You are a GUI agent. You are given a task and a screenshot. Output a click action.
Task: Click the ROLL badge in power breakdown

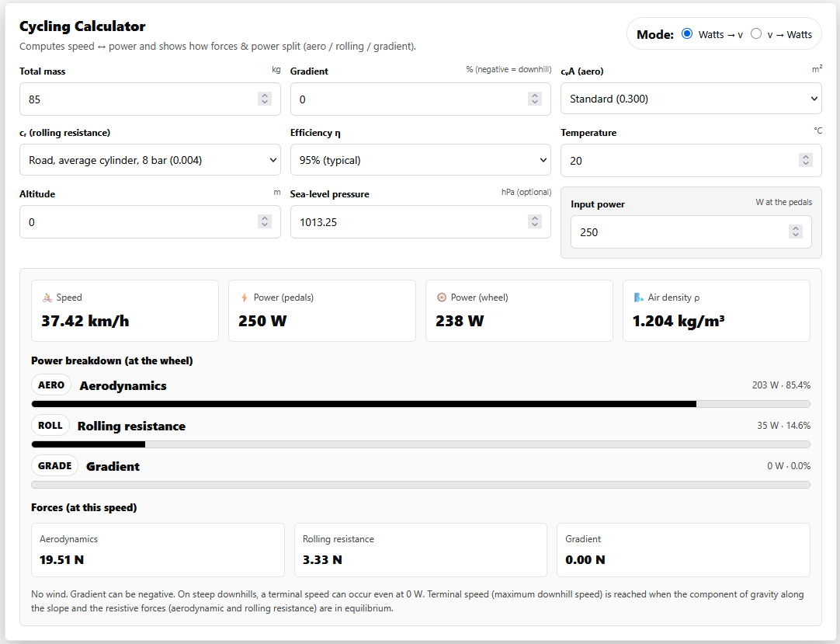pyautogui.click(x=50, y=426)
